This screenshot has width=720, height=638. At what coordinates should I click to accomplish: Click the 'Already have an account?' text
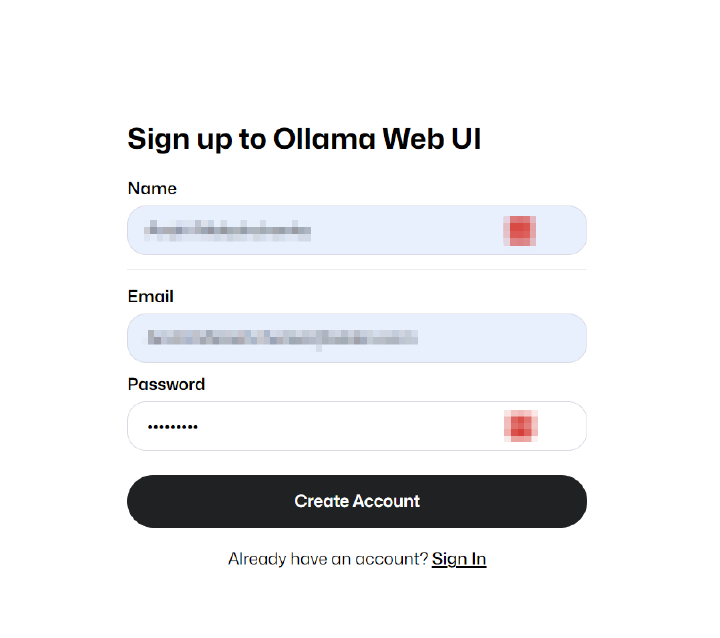pos(327,559)
